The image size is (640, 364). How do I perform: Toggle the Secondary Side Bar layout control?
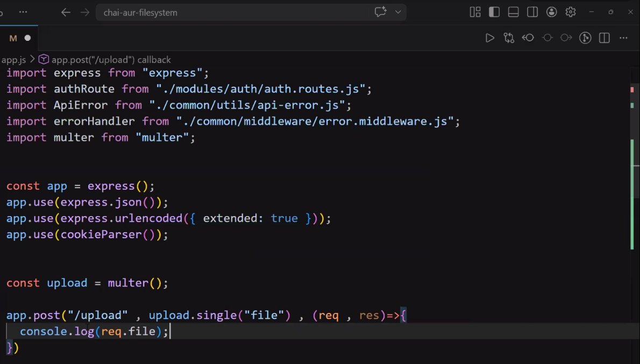tap(532, 11)
